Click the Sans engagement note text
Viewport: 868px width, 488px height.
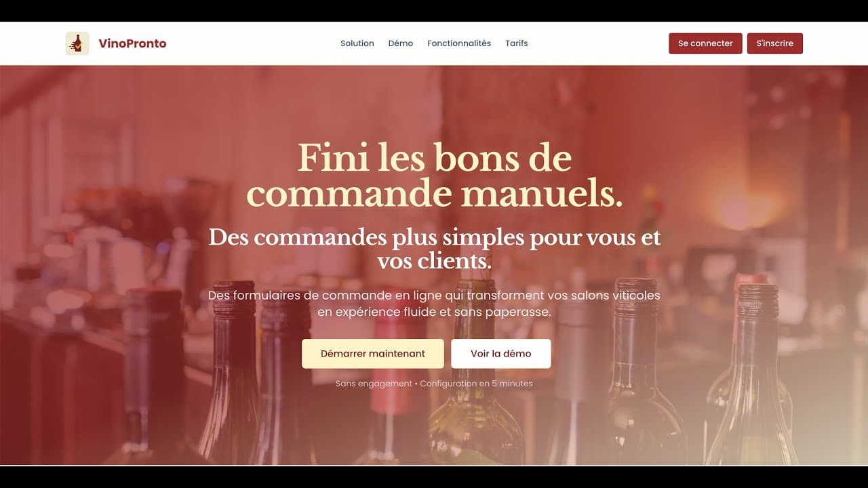pos(374,384)
